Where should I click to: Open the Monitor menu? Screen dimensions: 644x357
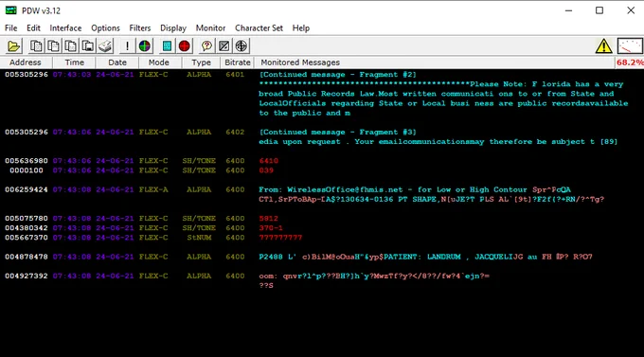210,28
